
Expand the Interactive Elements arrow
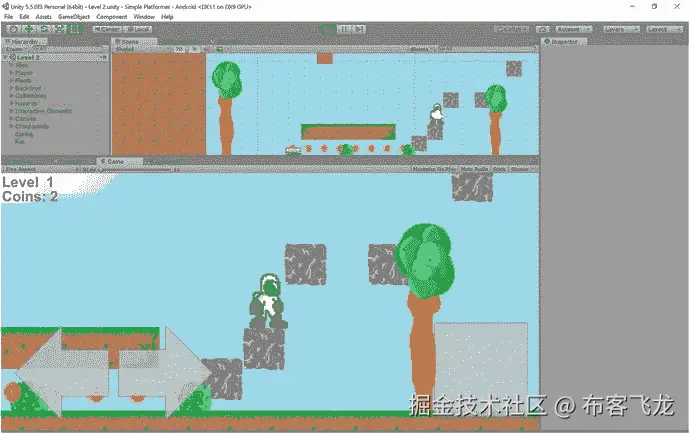(x=12, y=111)
